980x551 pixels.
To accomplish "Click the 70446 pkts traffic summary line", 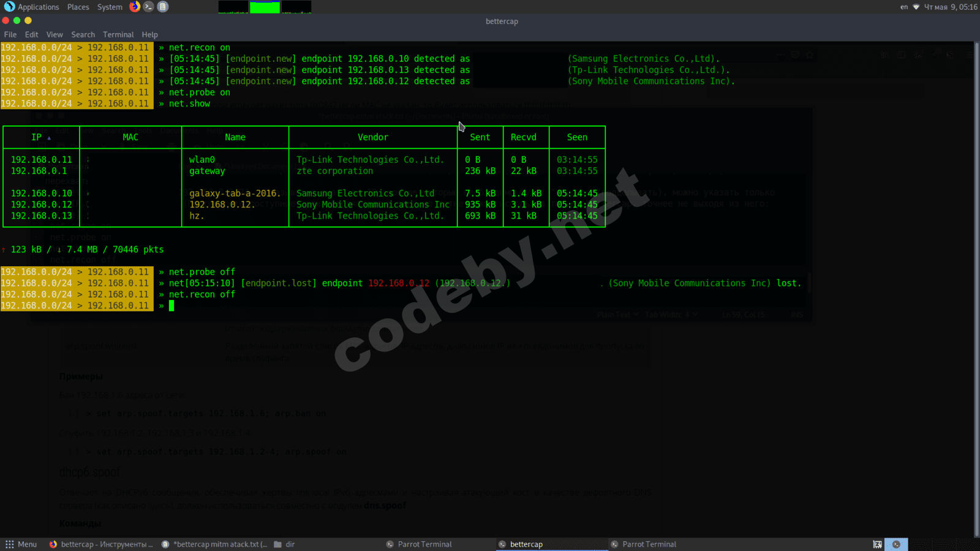I will tap(83, 250).
